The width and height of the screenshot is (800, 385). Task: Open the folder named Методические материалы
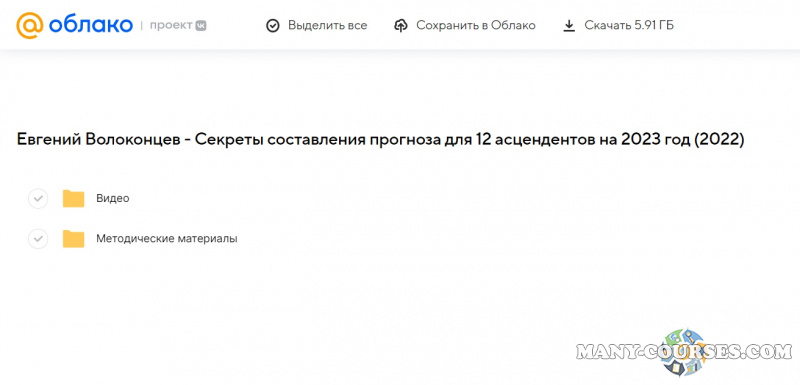pyautogui.click(x=167, y=239)
